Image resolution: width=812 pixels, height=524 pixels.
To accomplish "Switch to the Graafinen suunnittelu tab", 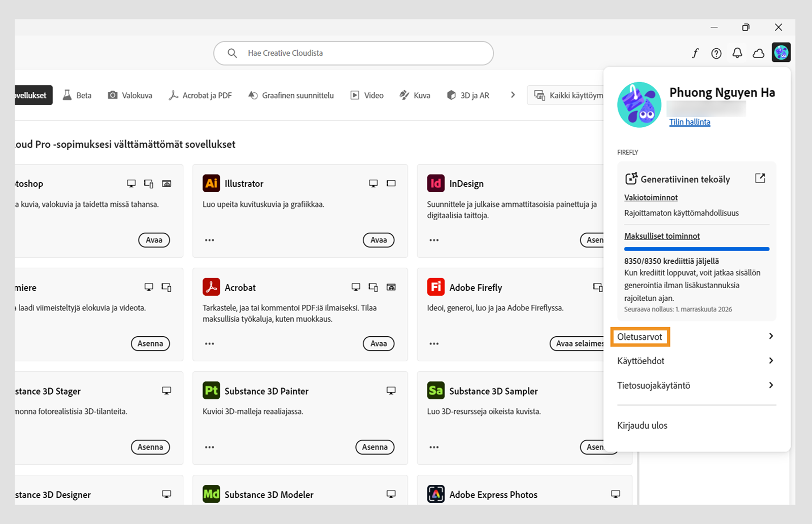I will [x=291, y=95].
